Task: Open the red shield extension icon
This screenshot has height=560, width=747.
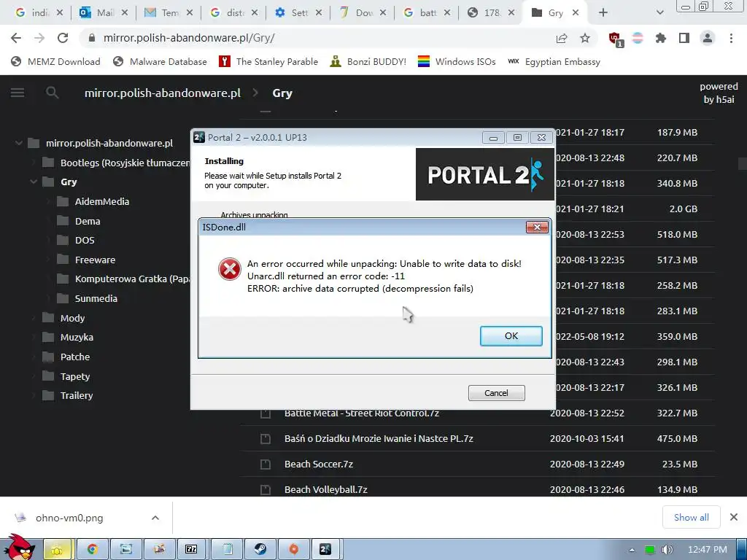Action: pos(614,39)
